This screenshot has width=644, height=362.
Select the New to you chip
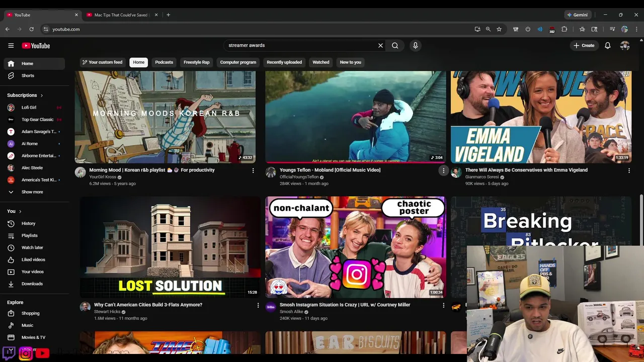pyautogui.click(x=350, y=62)
